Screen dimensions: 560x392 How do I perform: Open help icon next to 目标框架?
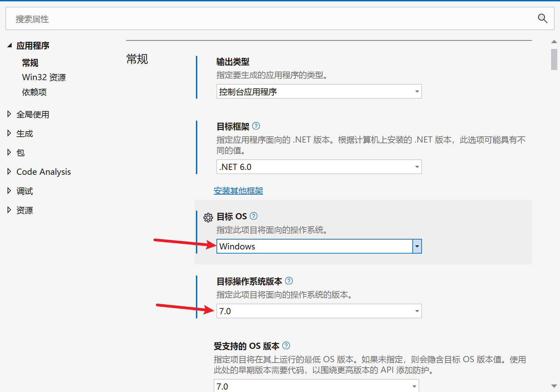256,126
